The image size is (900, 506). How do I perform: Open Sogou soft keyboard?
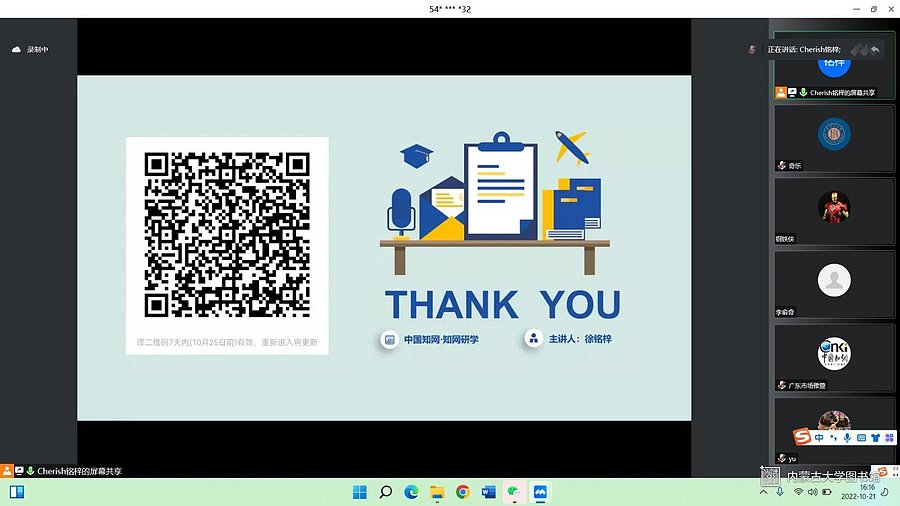point(861,438)
